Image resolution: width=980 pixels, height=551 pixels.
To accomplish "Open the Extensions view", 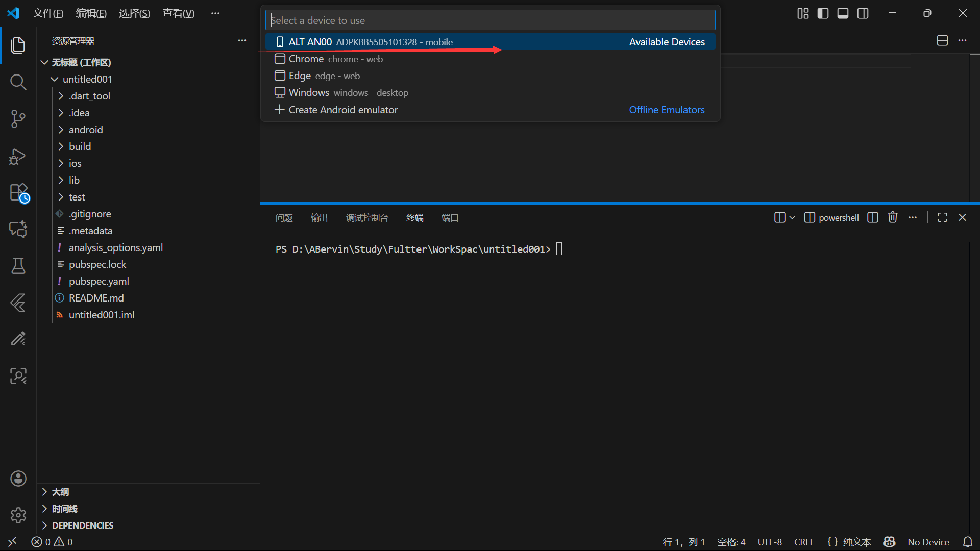I will point(19,193).
